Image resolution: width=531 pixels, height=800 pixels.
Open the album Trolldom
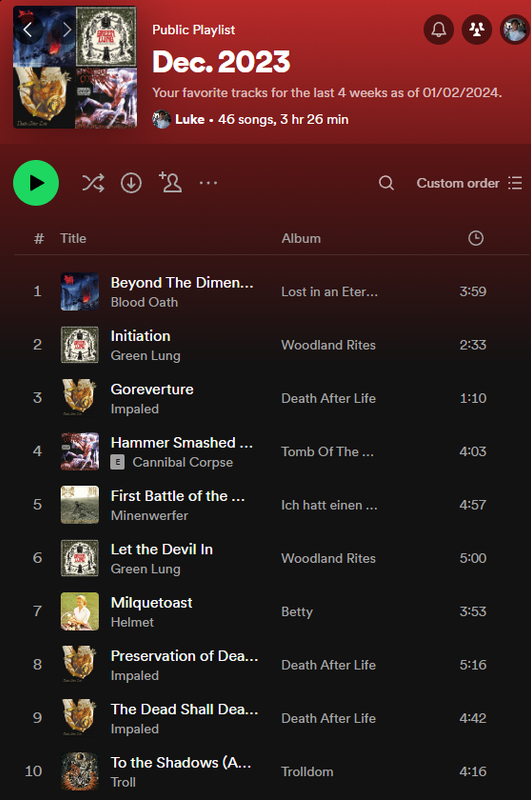307,771
